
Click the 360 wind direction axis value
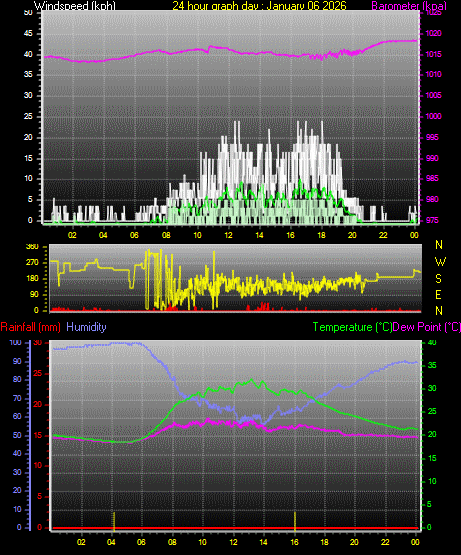tap(33, 247)
